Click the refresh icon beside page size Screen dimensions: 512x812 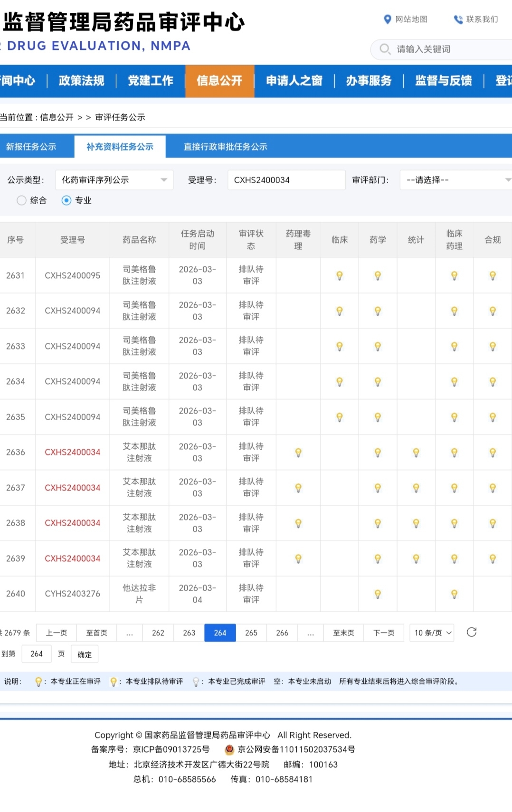pyautogui.click(x=471, y=632)
